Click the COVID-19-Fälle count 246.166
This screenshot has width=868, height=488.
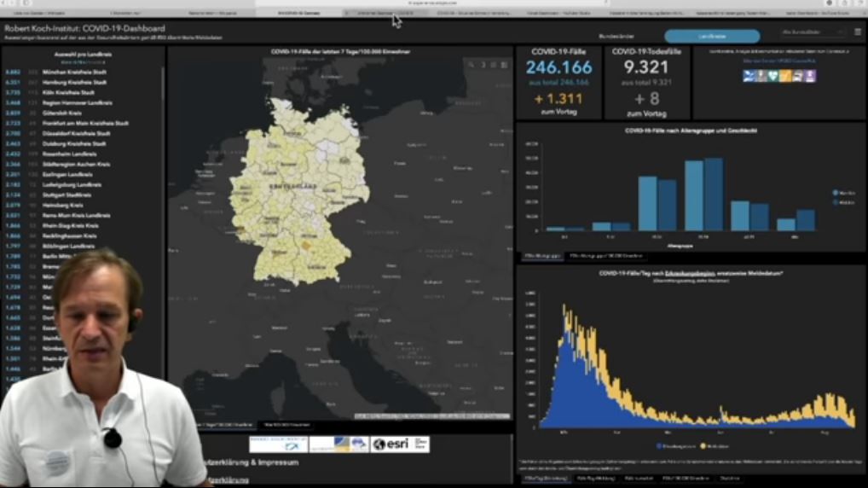click(x=558, y=68)
